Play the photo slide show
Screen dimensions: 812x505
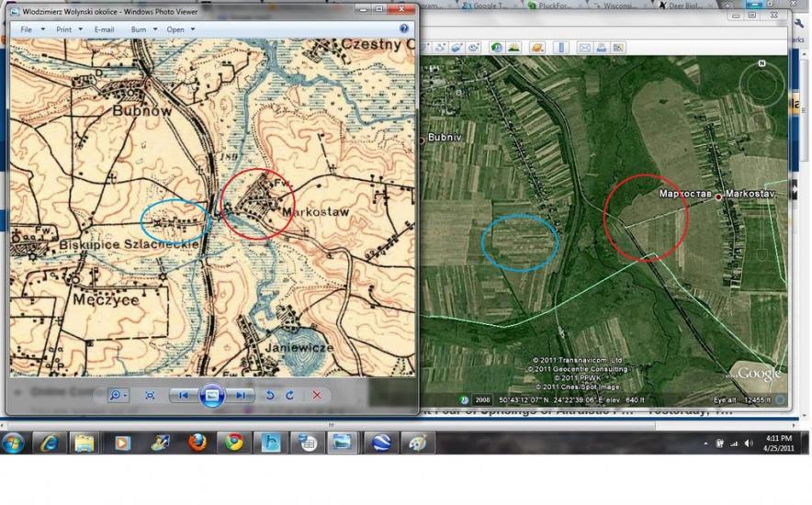[x=211, y=395]
